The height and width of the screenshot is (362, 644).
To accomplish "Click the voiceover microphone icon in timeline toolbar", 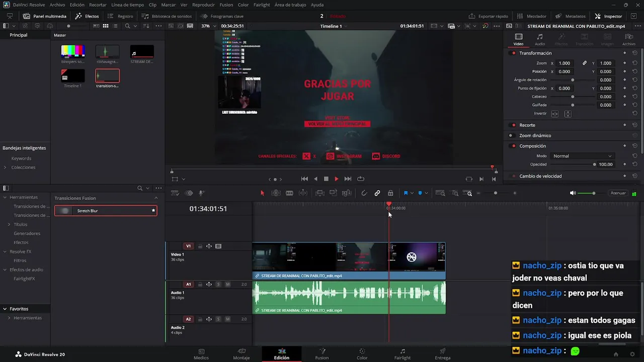I will tap(201, 193).
